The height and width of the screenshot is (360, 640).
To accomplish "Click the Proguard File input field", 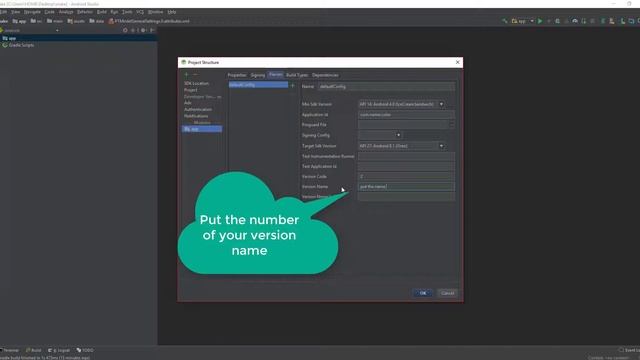I will [403, 125].
